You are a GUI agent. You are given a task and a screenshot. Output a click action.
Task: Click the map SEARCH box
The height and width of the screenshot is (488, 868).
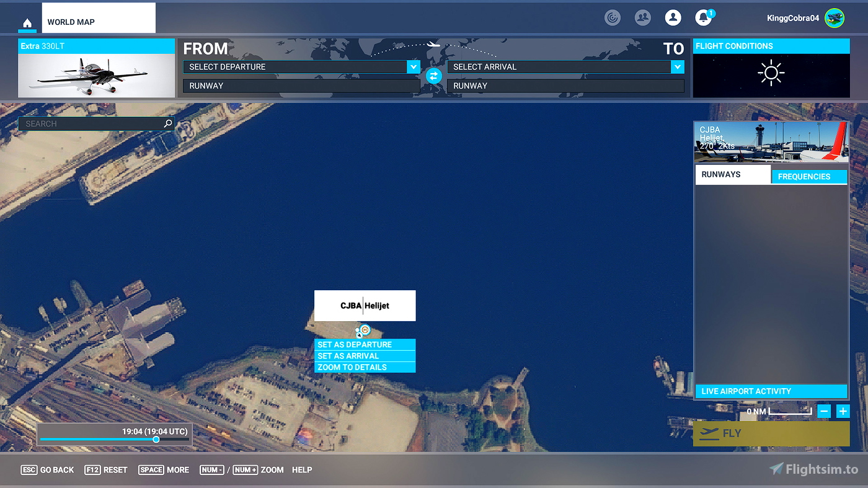tap(96, 124)
